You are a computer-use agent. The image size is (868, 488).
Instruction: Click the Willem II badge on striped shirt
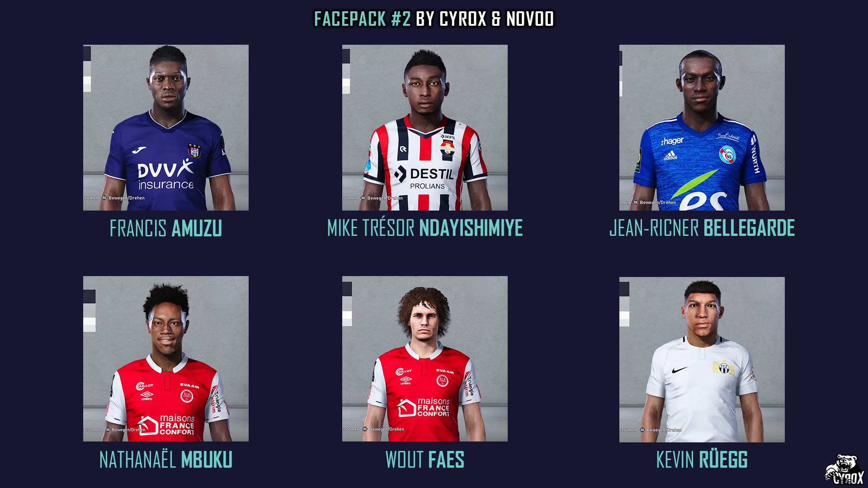[448, 148]
